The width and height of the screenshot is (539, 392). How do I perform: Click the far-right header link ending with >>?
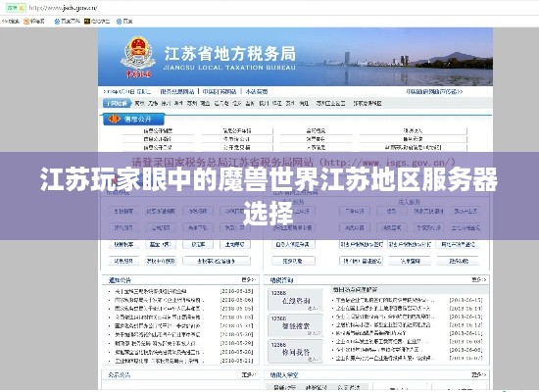click(x=434, y=92)
